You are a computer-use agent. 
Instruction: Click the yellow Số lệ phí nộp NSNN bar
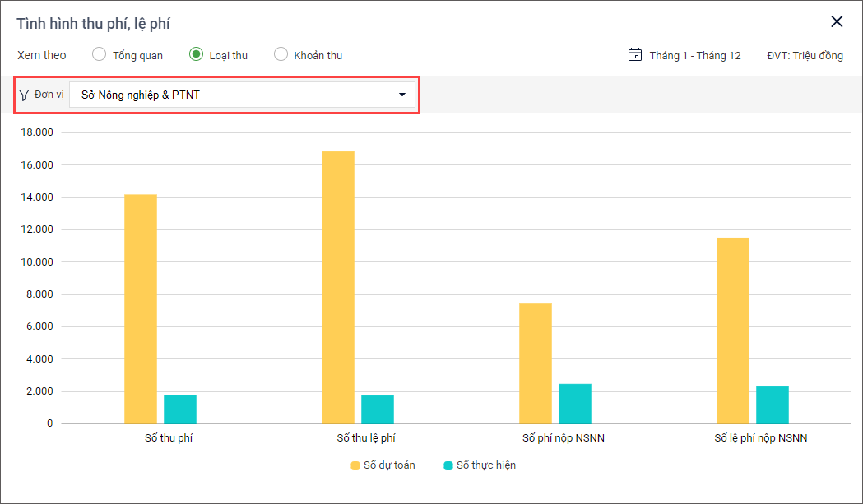coord(733,331)
